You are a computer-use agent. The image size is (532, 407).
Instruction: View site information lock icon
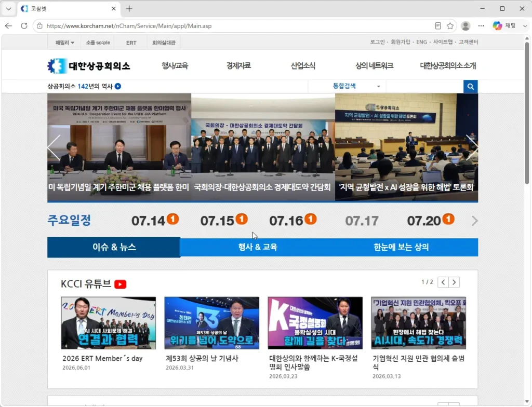39,26
